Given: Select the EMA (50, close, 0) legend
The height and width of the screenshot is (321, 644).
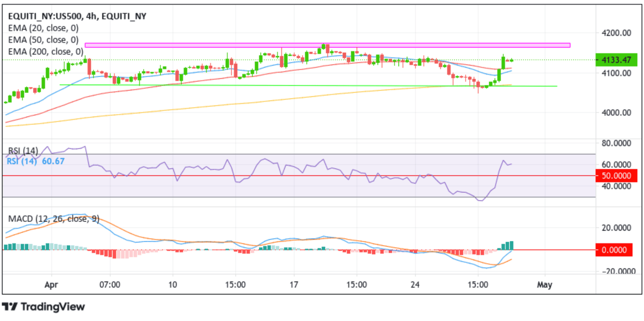Looking at the screenshot, I should (43, 40).
